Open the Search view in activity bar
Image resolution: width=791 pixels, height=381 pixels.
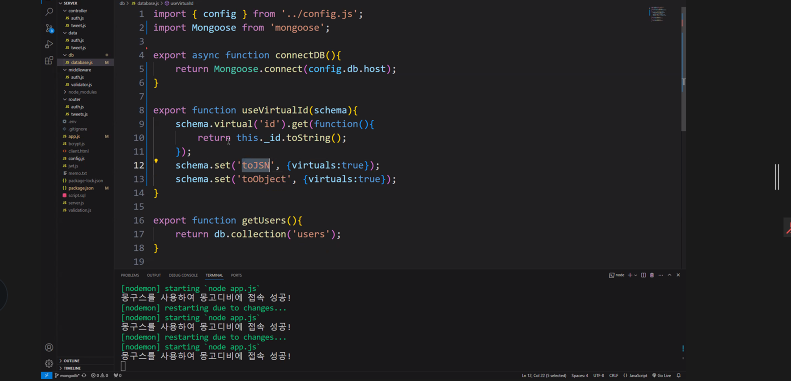point(49,12)
